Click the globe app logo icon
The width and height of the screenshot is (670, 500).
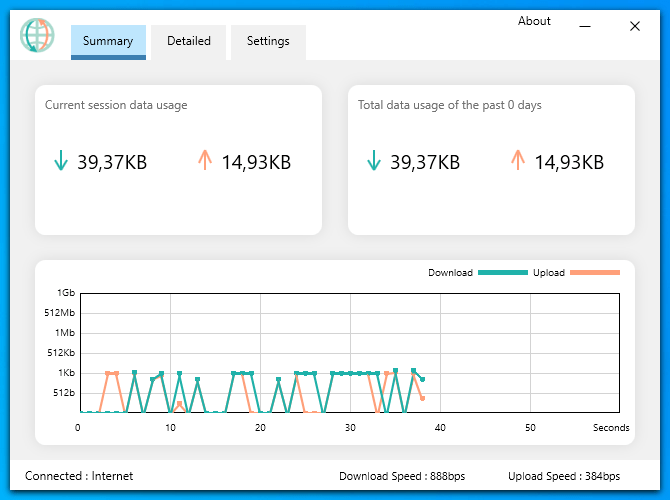[37, 35]
